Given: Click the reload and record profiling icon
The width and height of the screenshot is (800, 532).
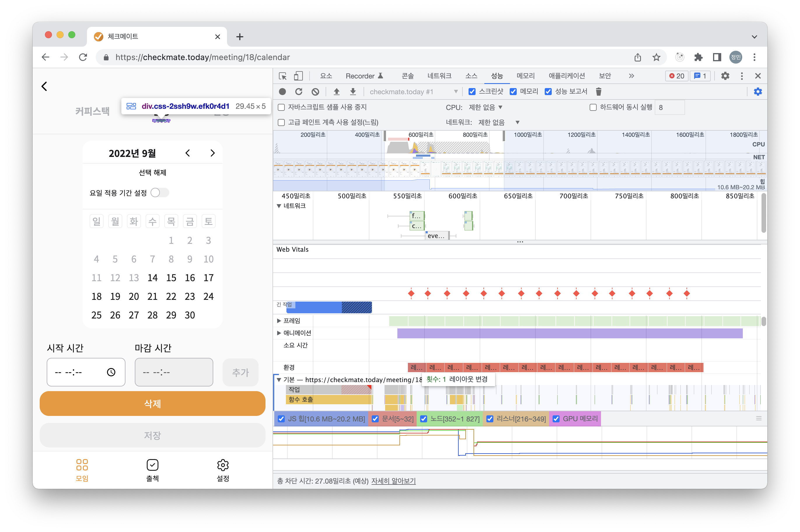Looking at the screenshot, I should (299, 92).
